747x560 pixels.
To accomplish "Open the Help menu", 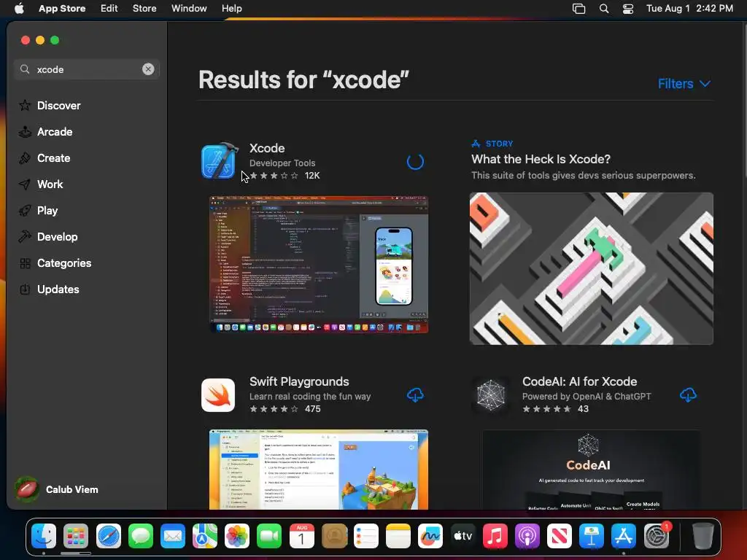I will pyautogui.click(x=231, y=9).
